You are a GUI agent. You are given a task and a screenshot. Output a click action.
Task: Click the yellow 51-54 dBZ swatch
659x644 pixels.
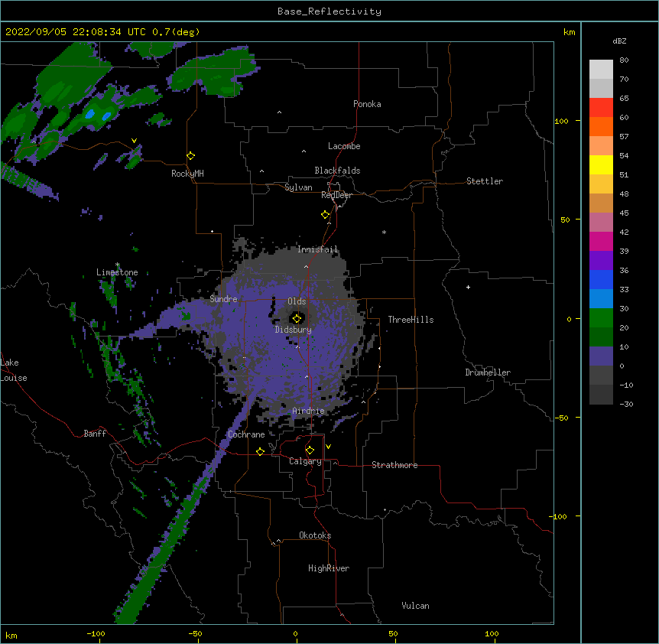coord(601,164)
